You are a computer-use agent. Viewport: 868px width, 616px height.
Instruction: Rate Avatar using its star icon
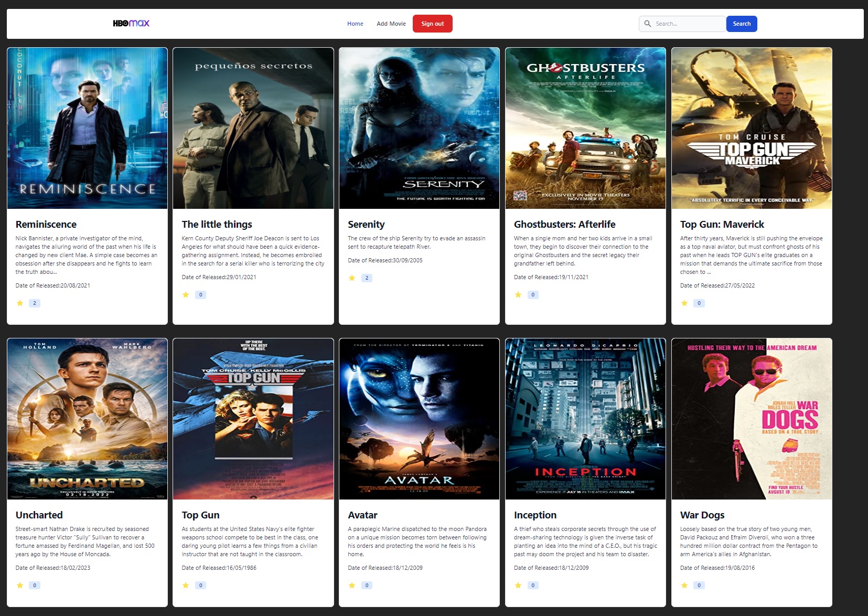click(352, 585)
